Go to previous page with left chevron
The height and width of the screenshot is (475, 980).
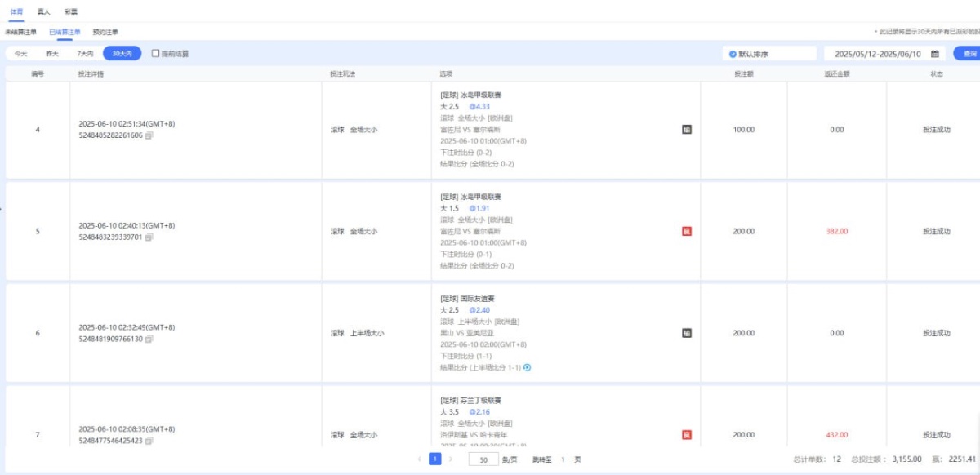pyautogui.click(x=420, y=459)
